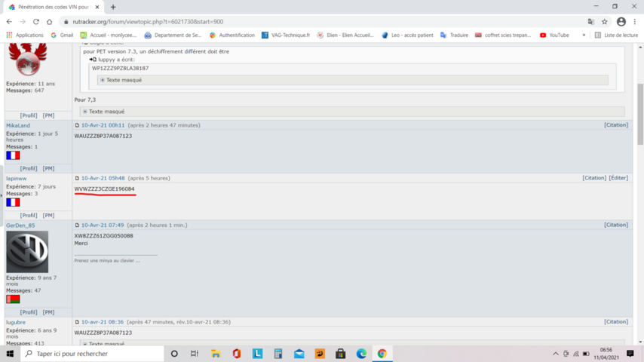Click the page vertical scrollbar thumb

tap(640, 114)
